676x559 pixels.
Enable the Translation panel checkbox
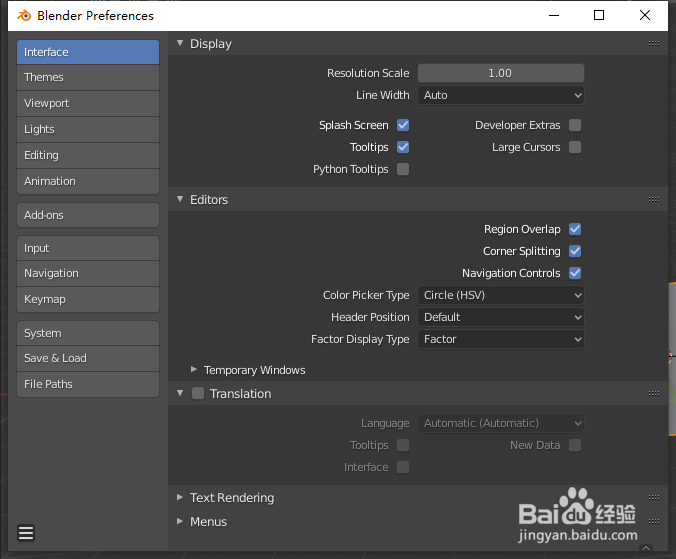click(x=198, y=393)
